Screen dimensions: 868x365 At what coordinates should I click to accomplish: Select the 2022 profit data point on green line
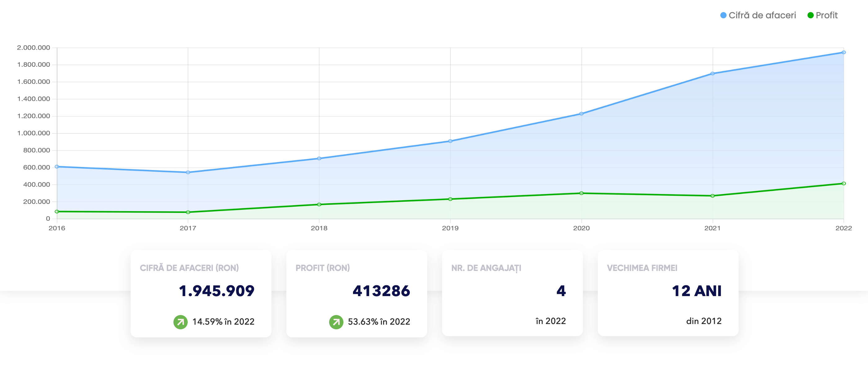tap(843, 184)
